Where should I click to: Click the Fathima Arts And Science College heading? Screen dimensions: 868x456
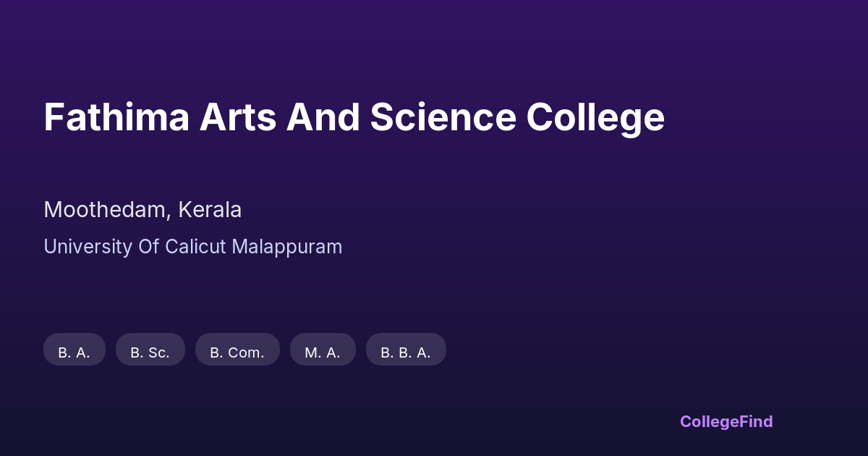(x=354, y=117)
